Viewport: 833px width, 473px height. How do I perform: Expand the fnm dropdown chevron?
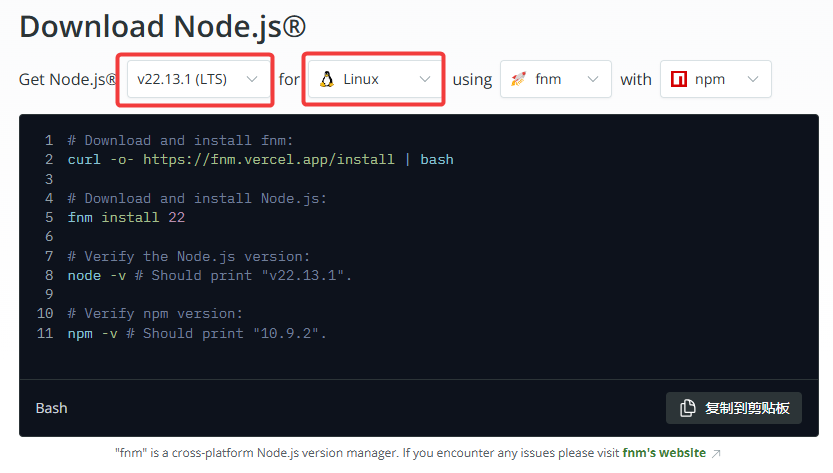coord(593,79)
